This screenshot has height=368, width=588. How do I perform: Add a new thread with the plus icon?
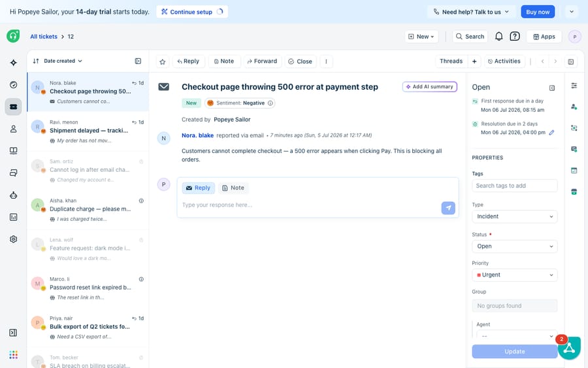coord(474,61)
